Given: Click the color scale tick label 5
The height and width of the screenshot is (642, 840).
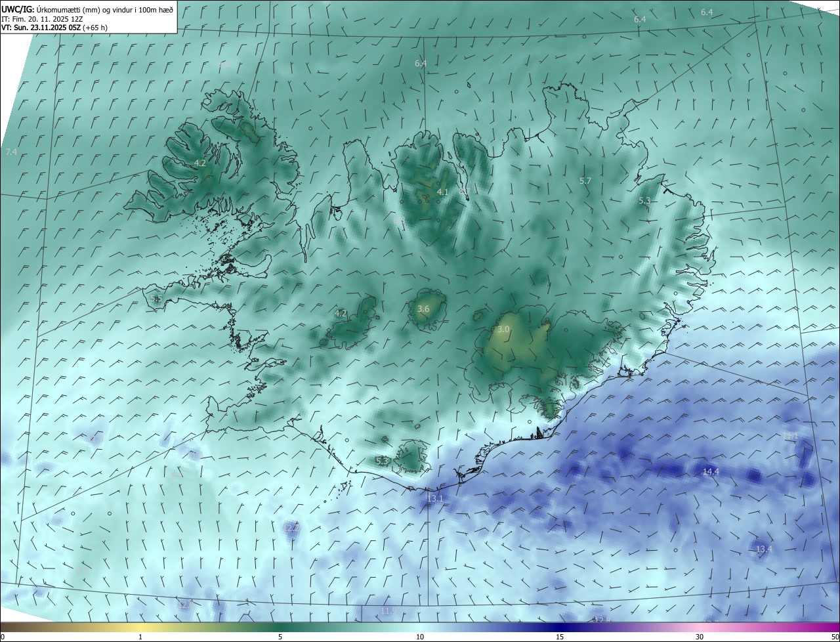Looking at the screenshot, I should pyautogui.click(x=280, y=637).
